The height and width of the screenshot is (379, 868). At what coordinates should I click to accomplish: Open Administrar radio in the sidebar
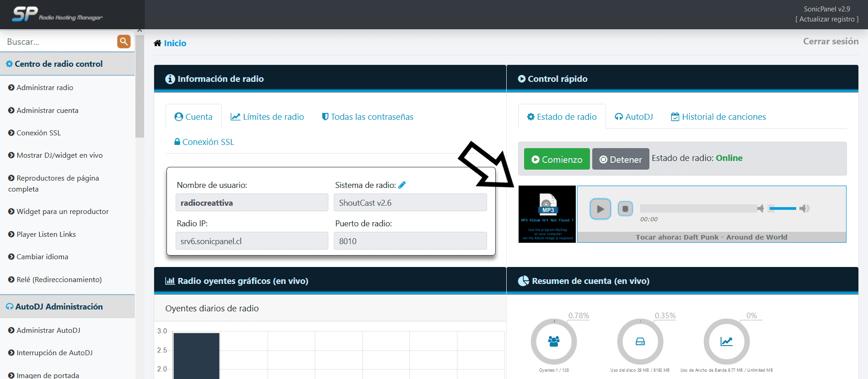pyautogui.click(x=45, y=88)
